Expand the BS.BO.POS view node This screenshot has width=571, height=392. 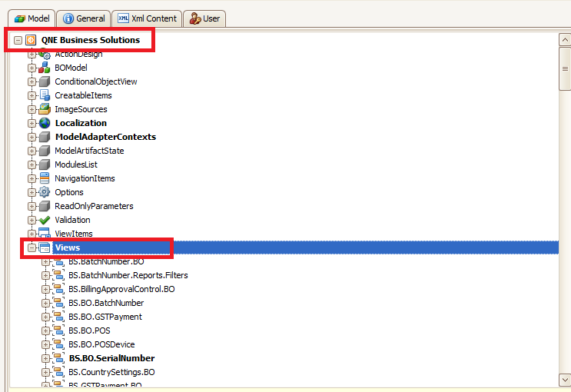pyautogui.click(x=45, y=331)
